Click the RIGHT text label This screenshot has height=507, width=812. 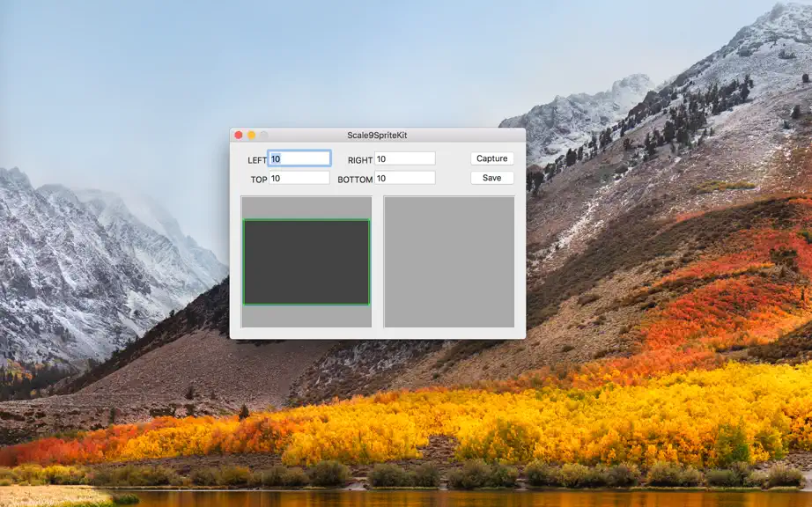tap(360, 160)
